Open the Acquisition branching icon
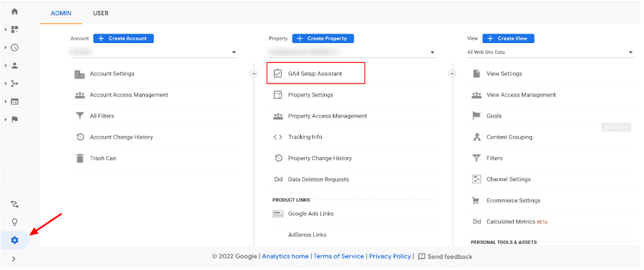644x270 pixels. pyautogui.click(x=14, y=83)
